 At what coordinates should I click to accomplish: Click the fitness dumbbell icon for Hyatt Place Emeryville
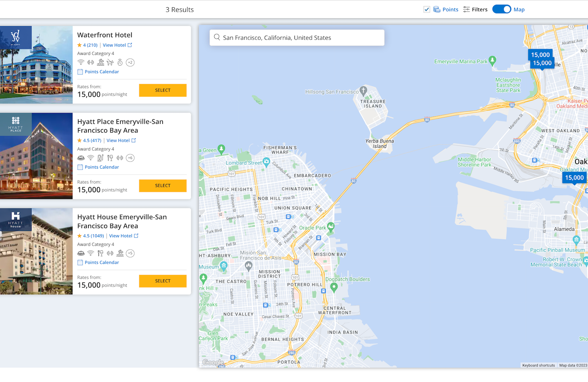tap(120, 158)
